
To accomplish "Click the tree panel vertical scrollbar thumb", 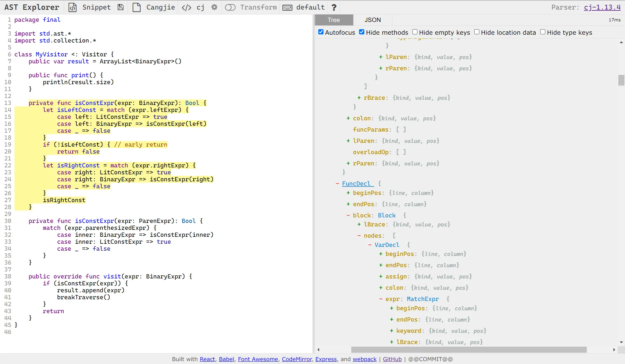I will [621, 80].
